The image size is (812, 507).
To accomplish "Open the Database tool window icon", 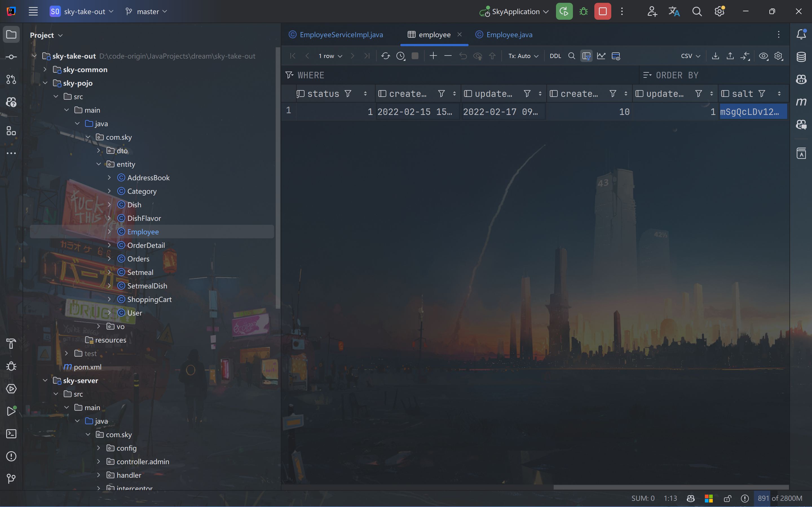I will [x=801, y=57].
